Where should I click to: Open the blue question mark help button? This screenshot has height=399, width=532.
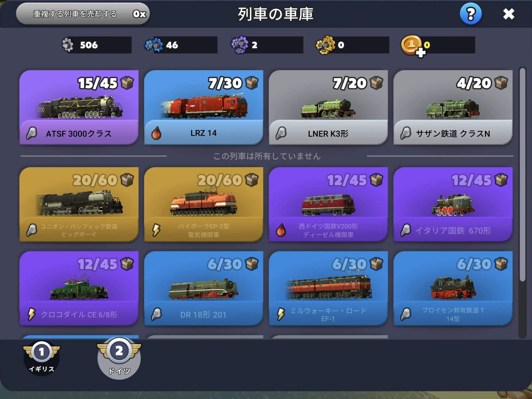pyautogui.click(x=470, y=14)
